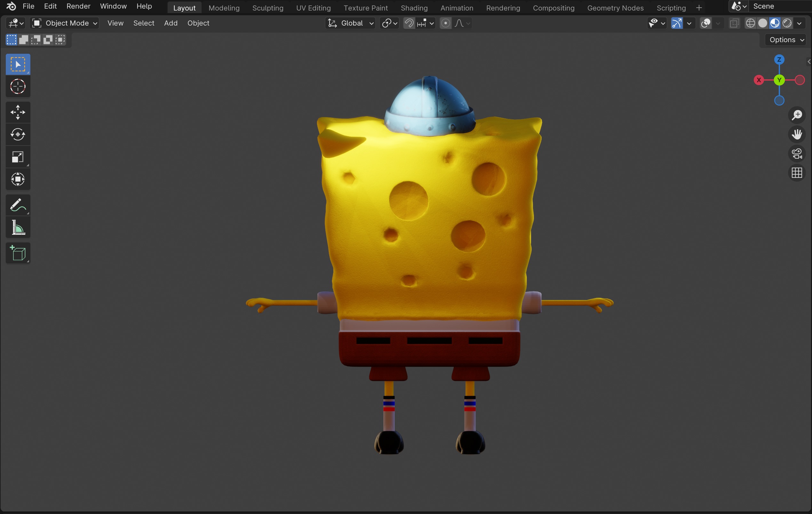Open the Help menu
The image size is (812, 514).
click(x=144, y=6)
